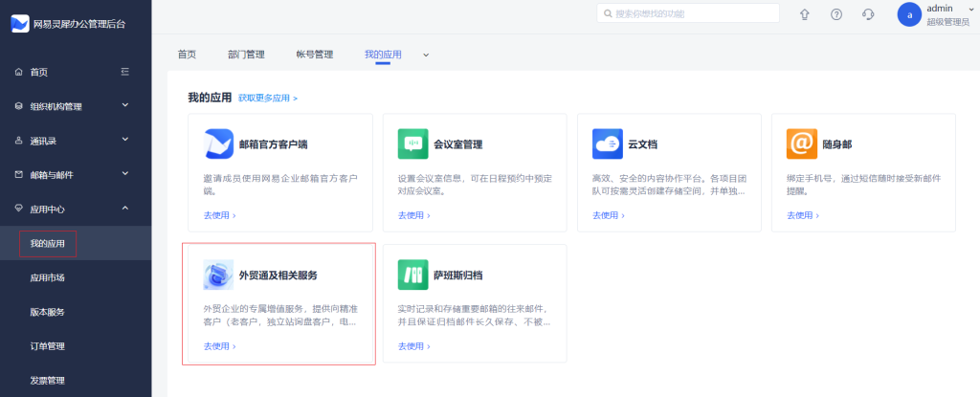Click the 随身邮 orange @ icon
The image size is (980, 397).
click(800, 144)
